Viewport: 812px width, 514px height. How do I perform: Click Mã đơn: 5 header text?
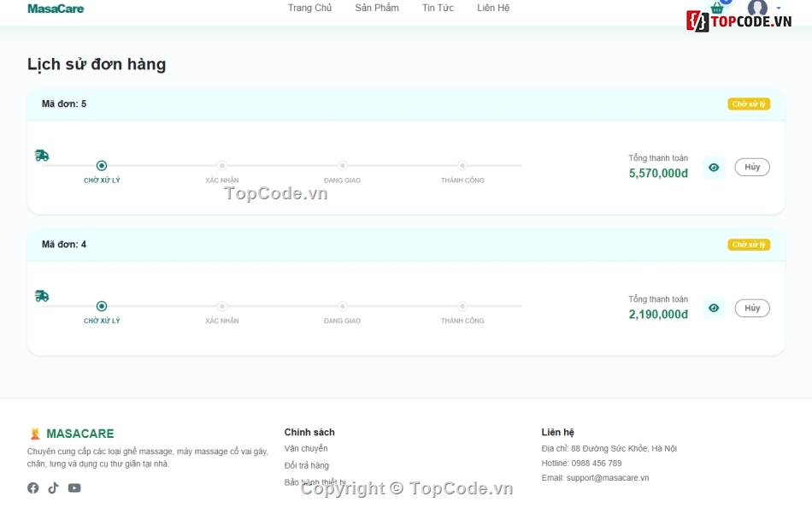click(64, 103)
